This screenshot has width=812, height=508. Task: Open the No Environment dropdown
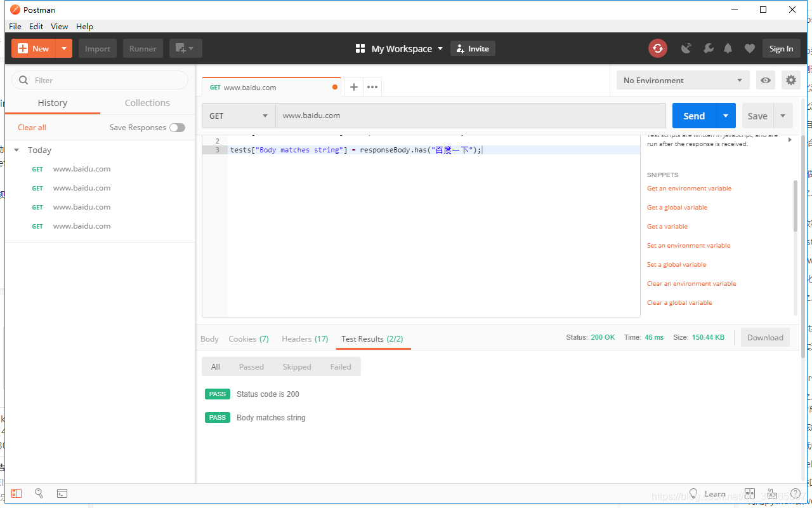coord(683,80)
